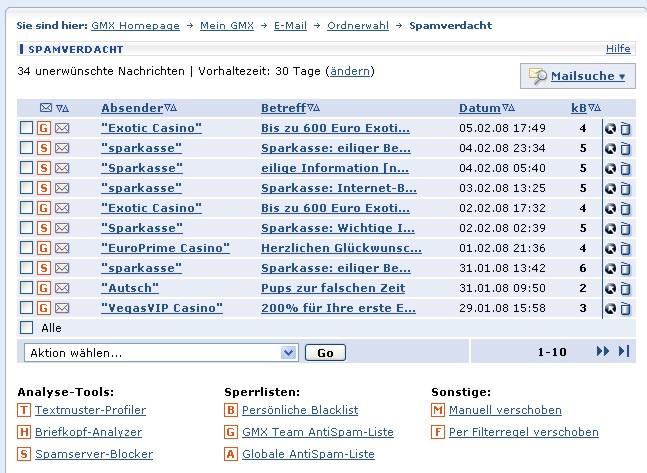647x473 pixels.
Task: Open the Aktion wählen dropdown
Action: [161, 353]
